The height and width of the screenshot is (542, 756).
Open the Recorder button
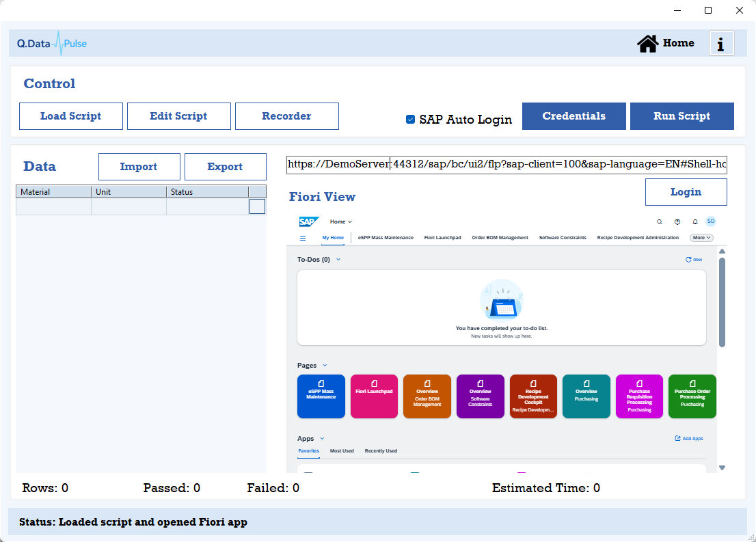click(287, 116)
